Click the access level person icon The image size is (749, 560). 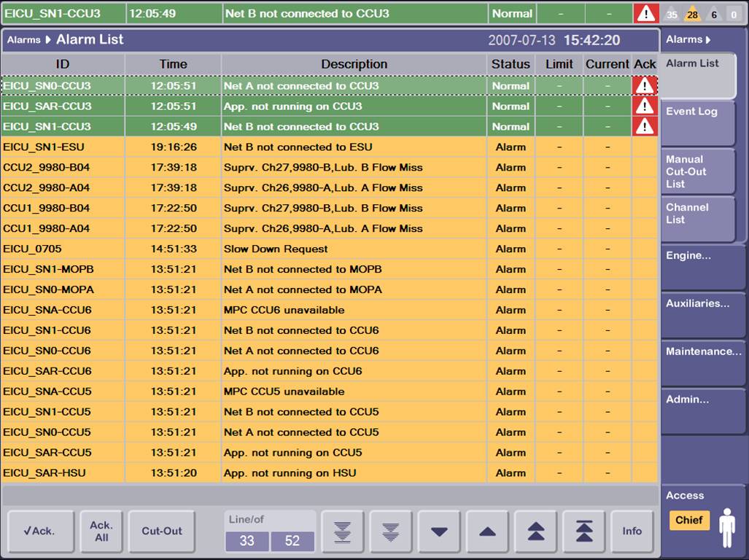(x=727, y=528)
